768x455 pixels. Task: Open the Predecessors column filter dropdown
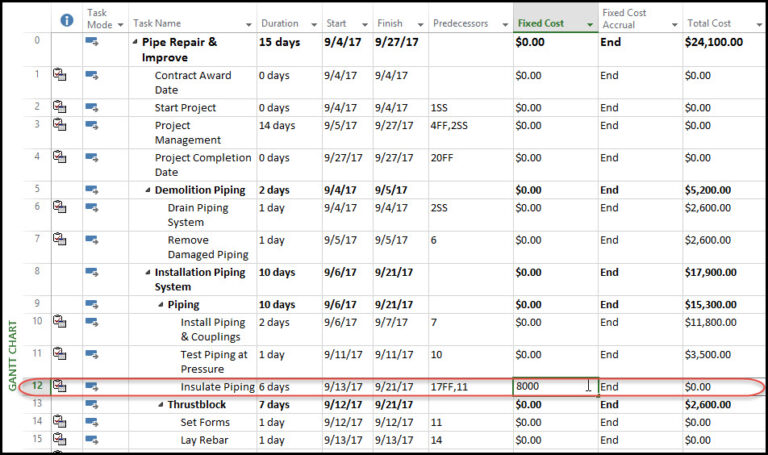(x=505, y=25)
